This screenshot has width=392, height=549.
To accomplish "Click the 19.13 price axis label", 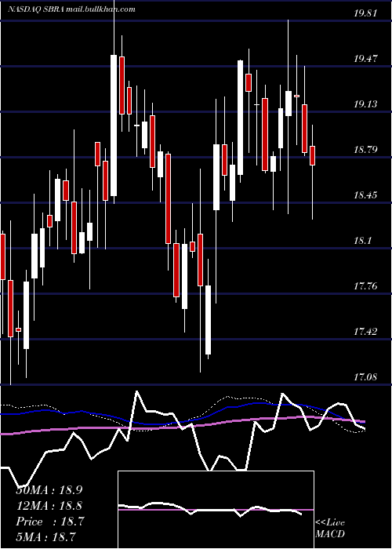I will coord(365,104).
